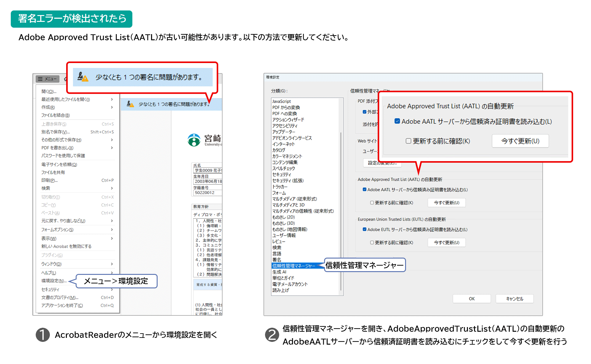Click the Miyazaki University logo
The image size is (591, 364).
(x=194, y=140)
